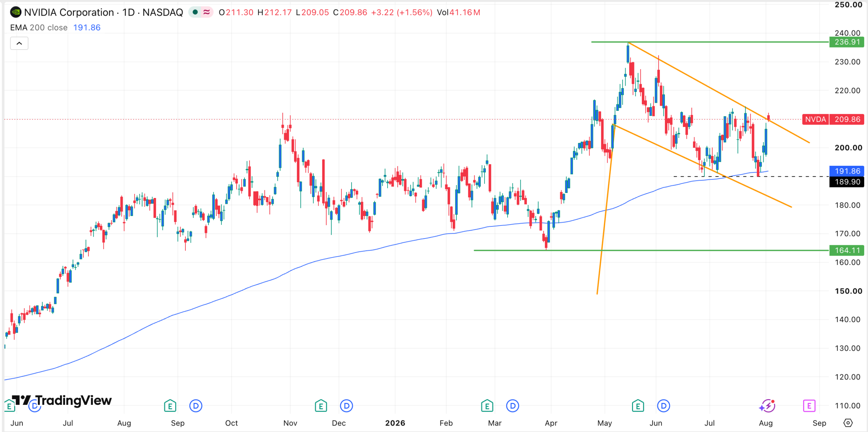Click the 110.00 label on the price axis

tap(848, 406)
